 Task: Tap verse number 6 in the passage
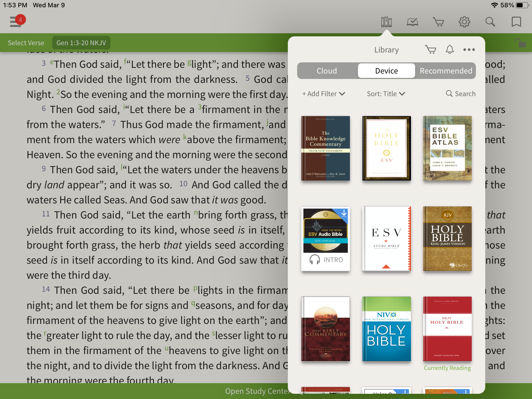click(44, 109)
